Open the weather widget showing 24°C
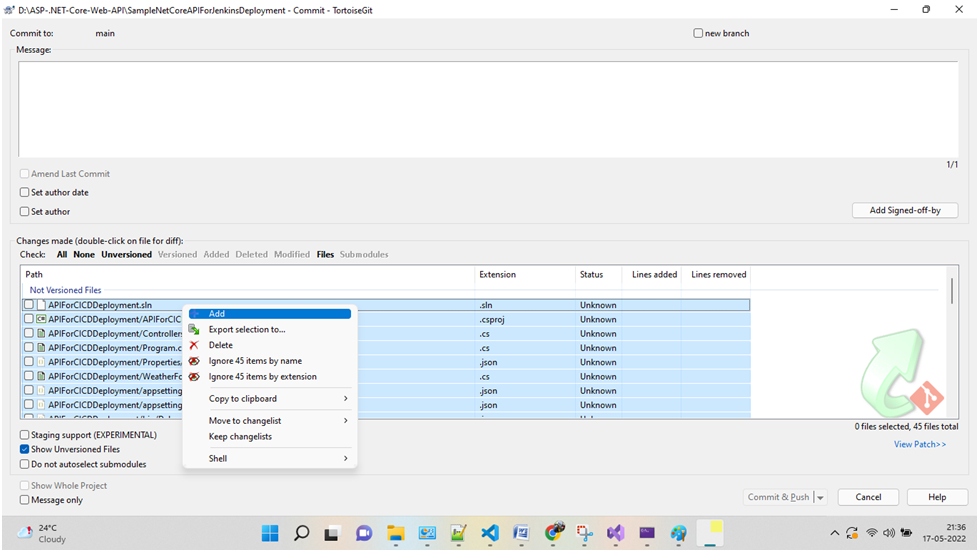 pos(41,533)
